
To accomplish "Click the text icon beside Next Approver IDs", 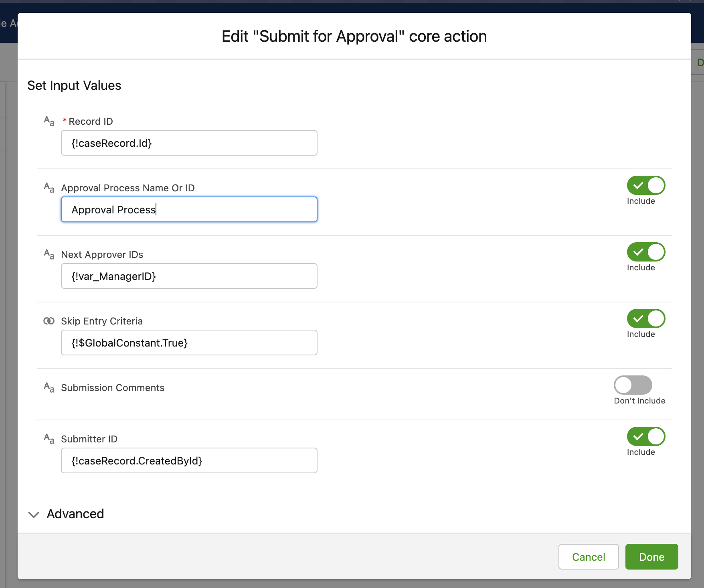I will point(49,254).
